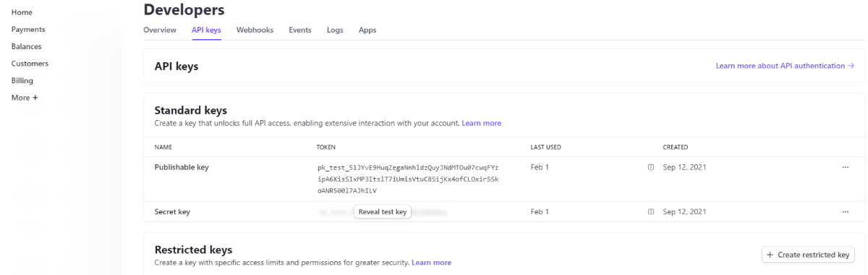This screenshot has width=868, height=275.
Task: Reveal the test secret key
Action: coord(383,212)
